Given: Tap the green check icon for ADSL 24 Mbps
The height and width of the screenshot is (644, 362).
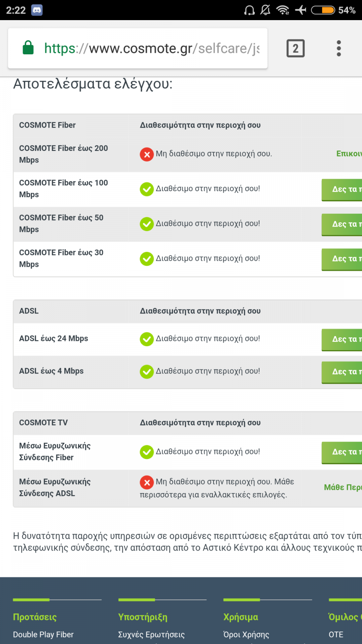Looking at the screenshot, I should click(147, 339).
